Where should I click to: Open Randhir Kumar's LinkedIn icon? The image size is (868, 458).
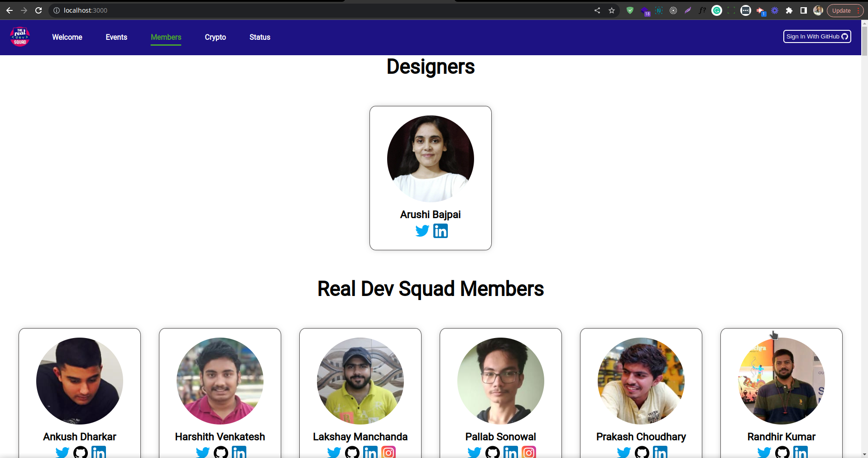tap(801, 452)
